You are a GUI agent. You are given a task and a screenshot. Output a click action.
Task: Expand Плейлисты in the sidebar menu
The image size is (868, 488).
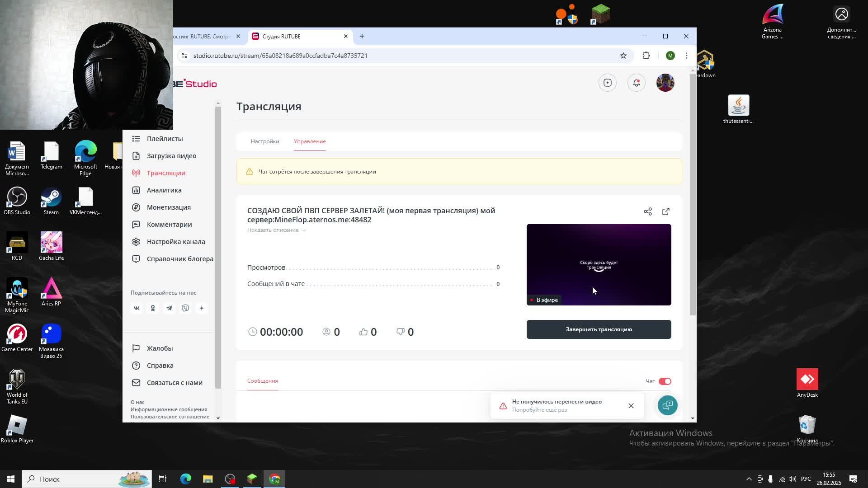coord(165,138)
